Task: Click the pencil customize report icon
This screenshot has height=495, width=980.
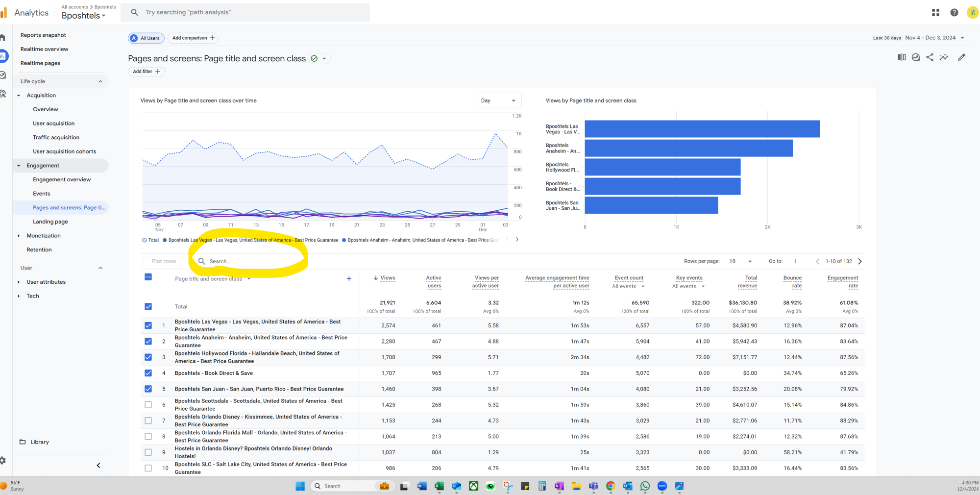Action: tap(961, 57)
